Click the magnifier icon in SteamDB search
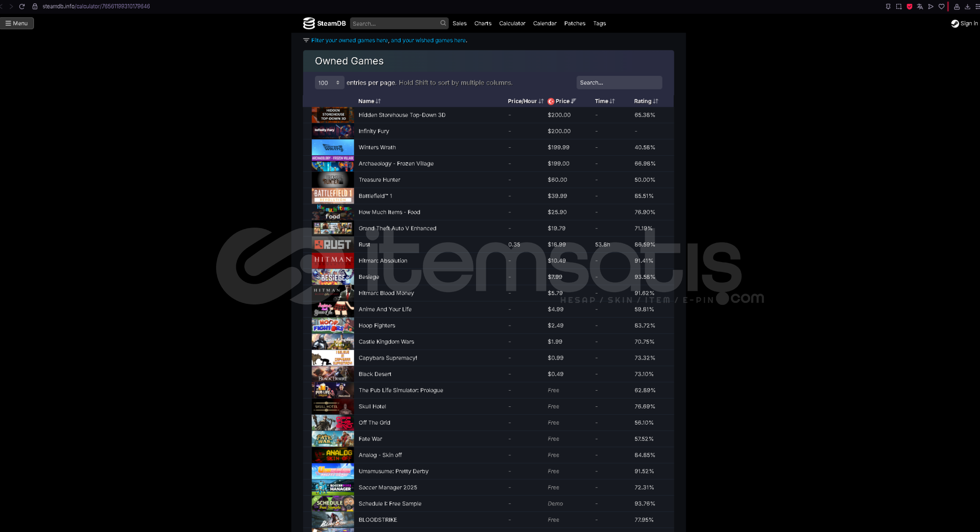 (x=443, y=23)
